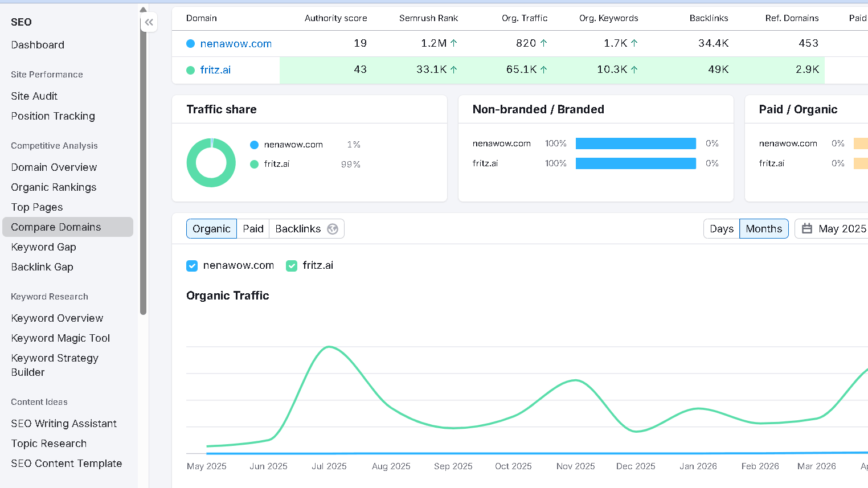Open Site Audit in sidebar
The image size is (868, 488).
coord(34,96)
